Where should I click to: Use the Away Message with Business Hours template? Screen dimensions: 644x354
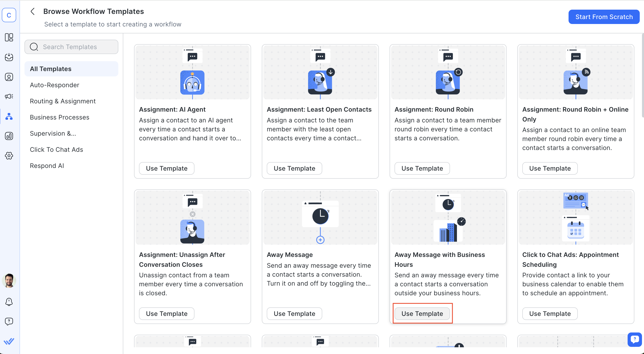click(x=422, y=313)
